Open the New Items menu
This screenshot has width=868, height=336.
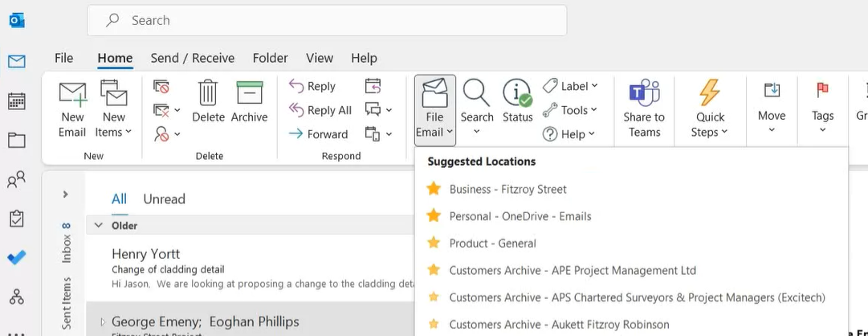coord(113,110)
